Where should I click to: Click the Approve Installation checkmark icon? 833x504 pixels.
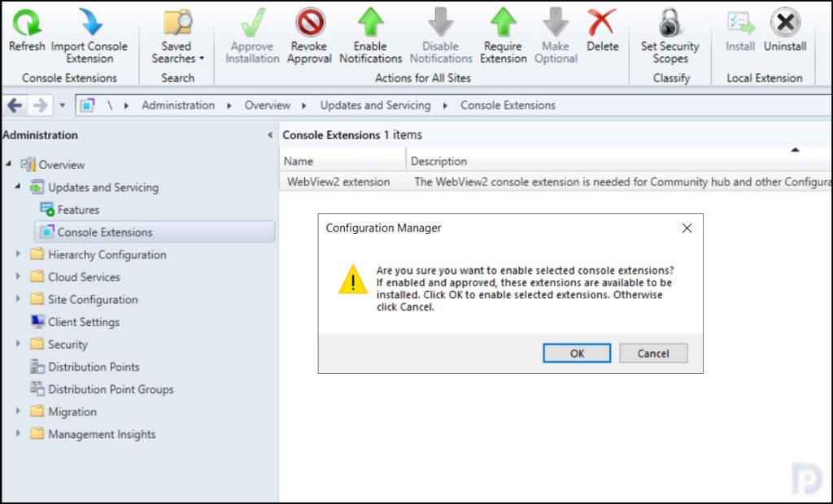tap(252, 23)
